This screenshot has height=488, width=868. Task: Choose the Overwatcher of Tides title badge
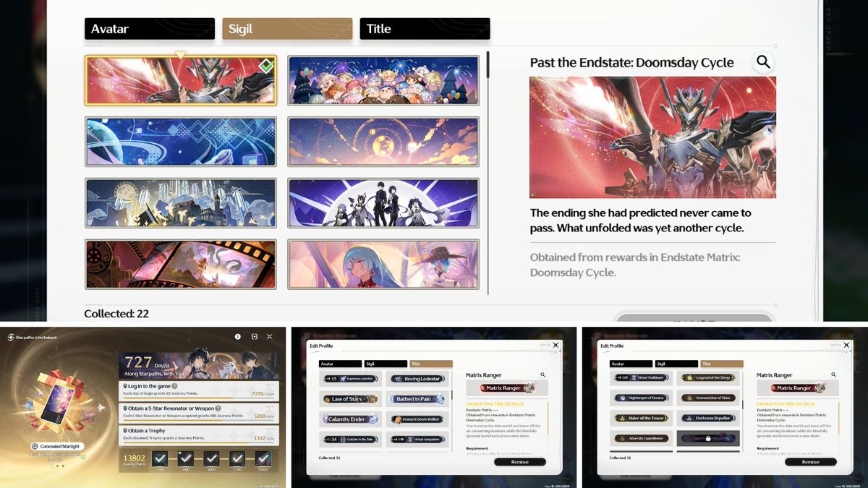707,398
